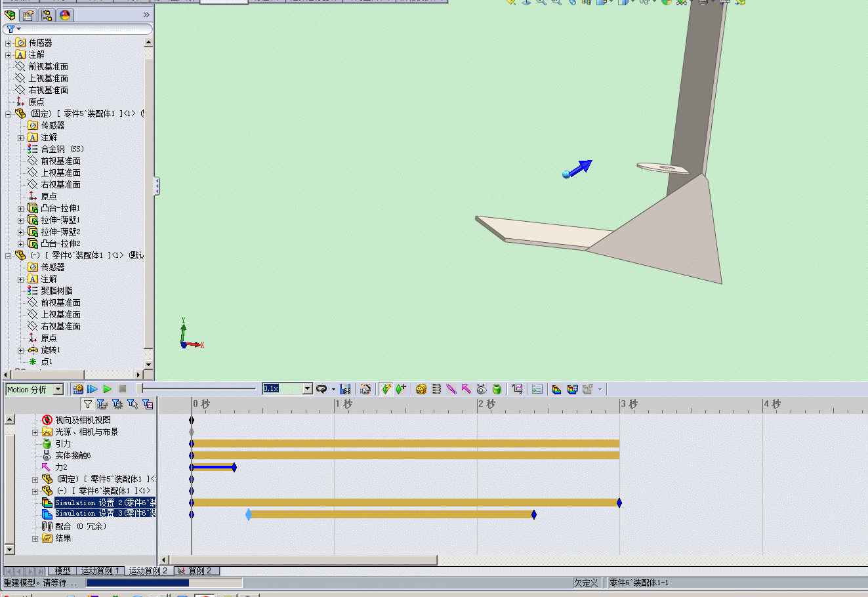Open the DisplayManager appearance tab
Viewport: 868px width, 597px height.
(65, 15)
